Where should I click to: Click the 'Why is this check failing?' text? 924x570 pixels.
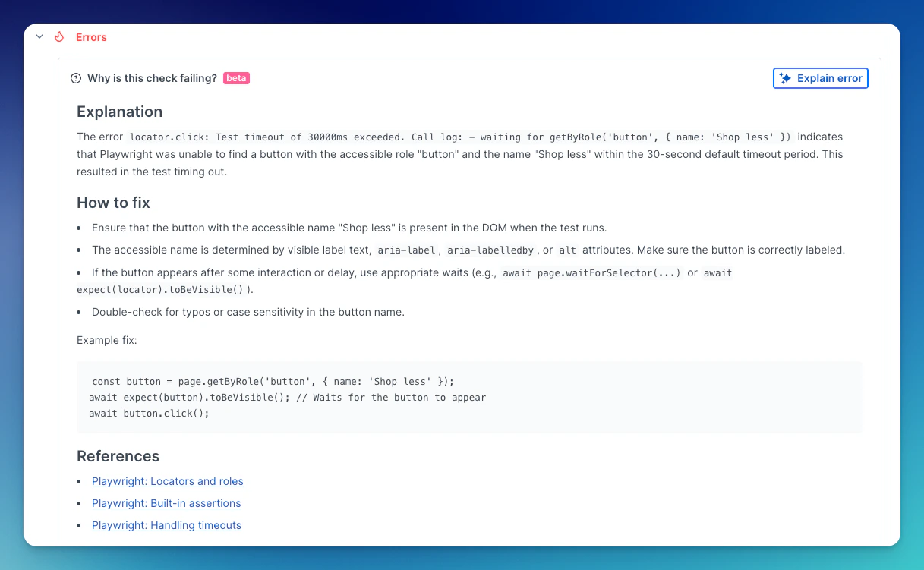click(152, 78)
